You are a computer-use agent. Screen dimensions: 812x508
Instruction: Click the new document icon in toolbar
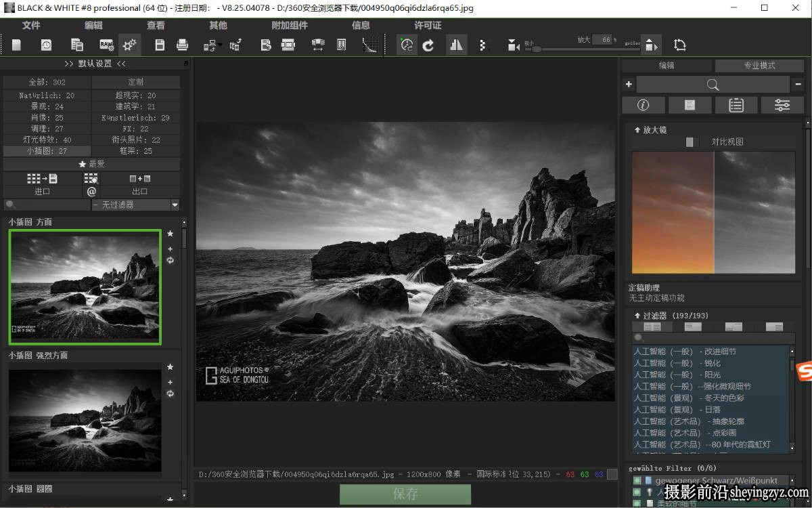click(17, 45)
